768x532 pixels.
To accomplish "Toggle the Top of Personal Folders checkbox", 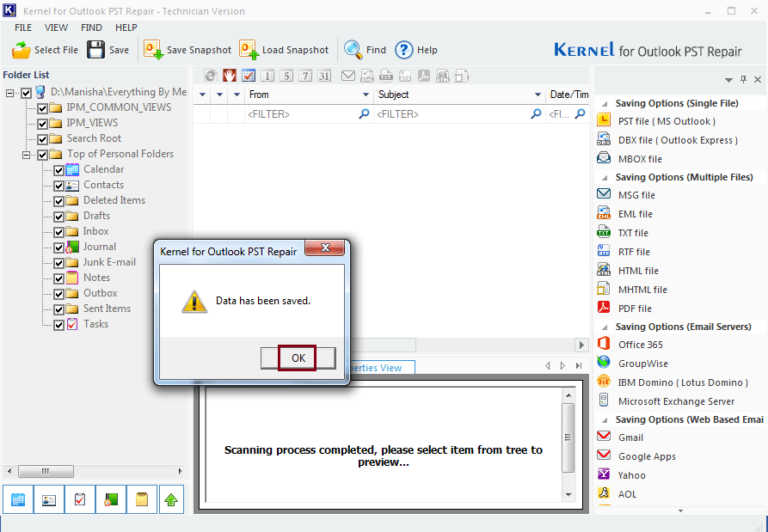I will [x=43, y=156].
